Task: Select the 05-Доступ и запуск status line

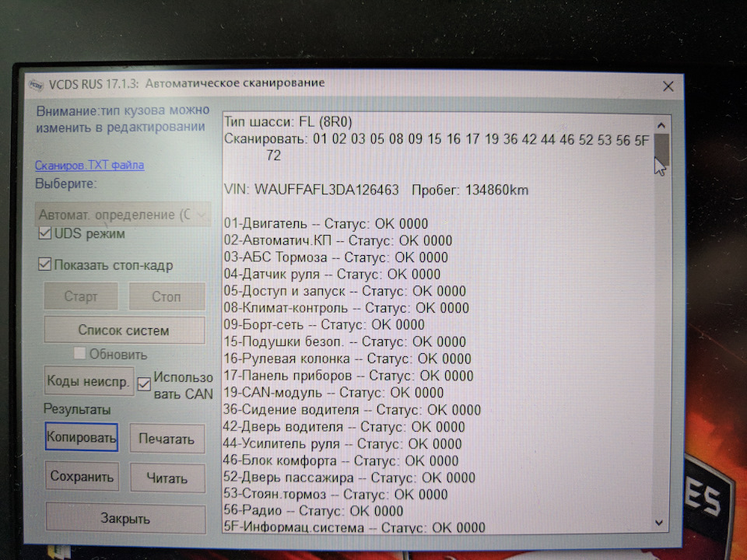Action: coord(345,291)
